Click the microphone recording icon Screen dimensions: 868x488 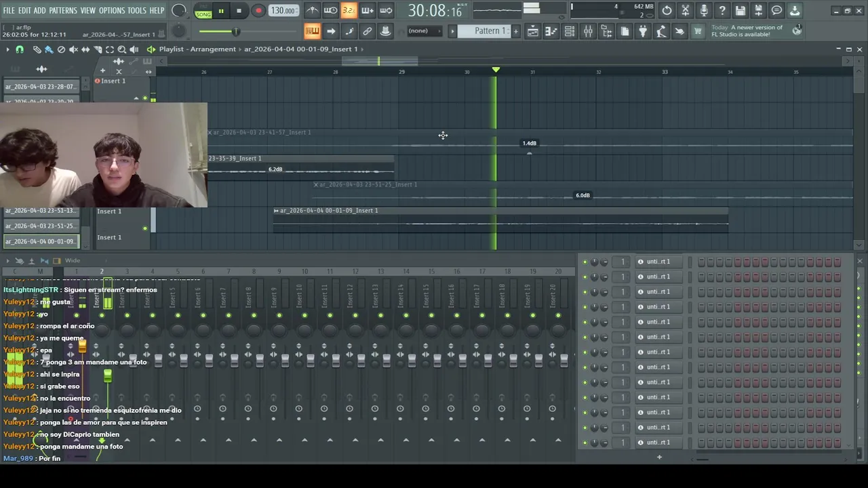704,10
